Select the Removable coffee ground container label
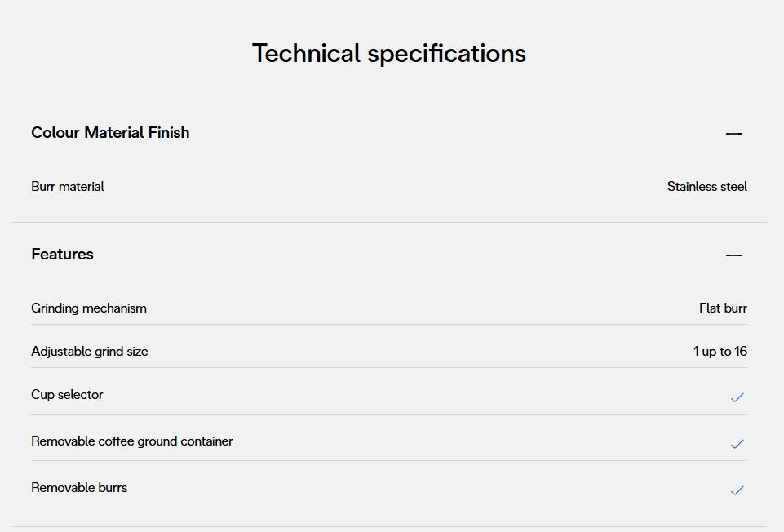Viewport: 784px width, 532px height. [x=132, y=441]
